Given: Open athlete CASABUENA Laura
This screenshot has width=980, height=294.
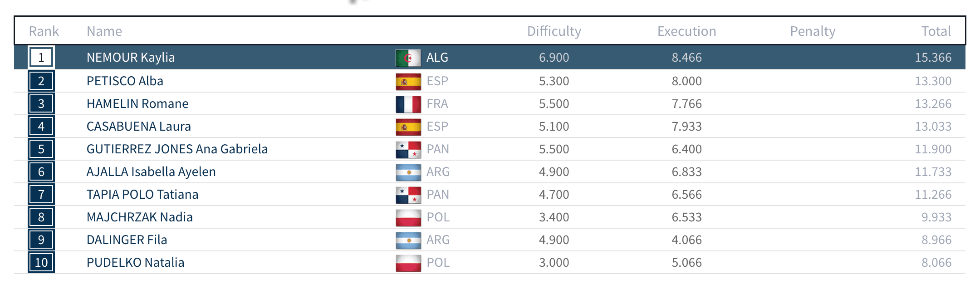Looking at the screenshot, I should click(139, 127).
